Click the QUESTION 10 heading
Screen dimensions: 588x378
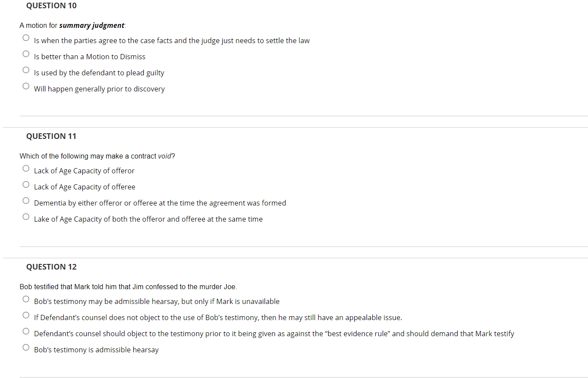[51, 6]
